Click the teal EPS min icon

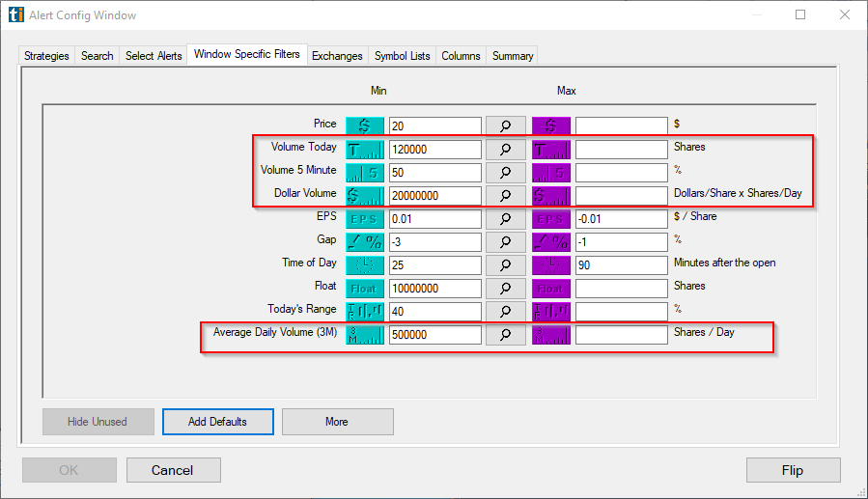[x=365, y=219]
